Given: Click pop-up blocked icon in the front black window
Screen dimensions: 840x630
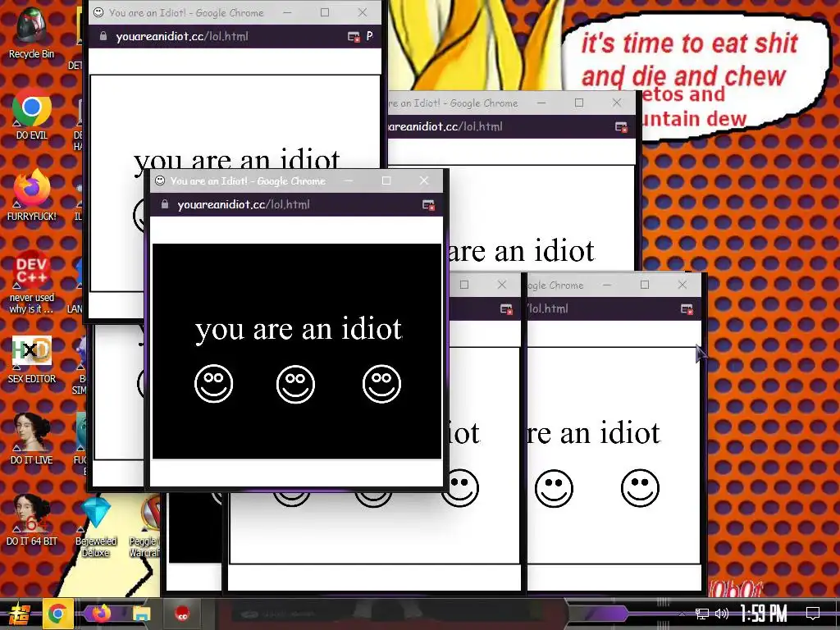Looking at the screenshot, I should (x=428, y=204).
